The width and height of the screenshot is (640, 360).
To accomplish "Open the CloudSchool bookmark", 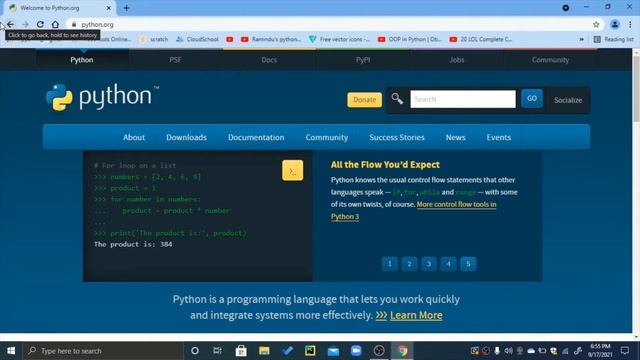I will [x=198, y=39].
